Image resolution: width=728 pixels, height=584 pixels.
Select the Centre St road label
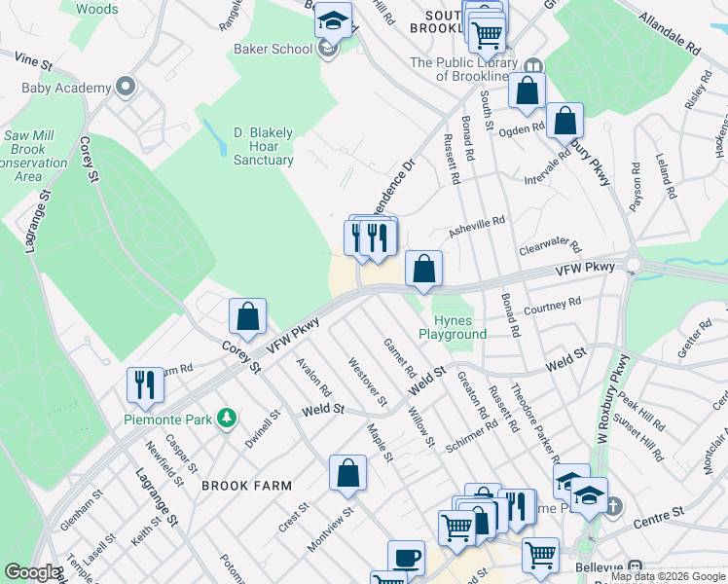point(658,518)
